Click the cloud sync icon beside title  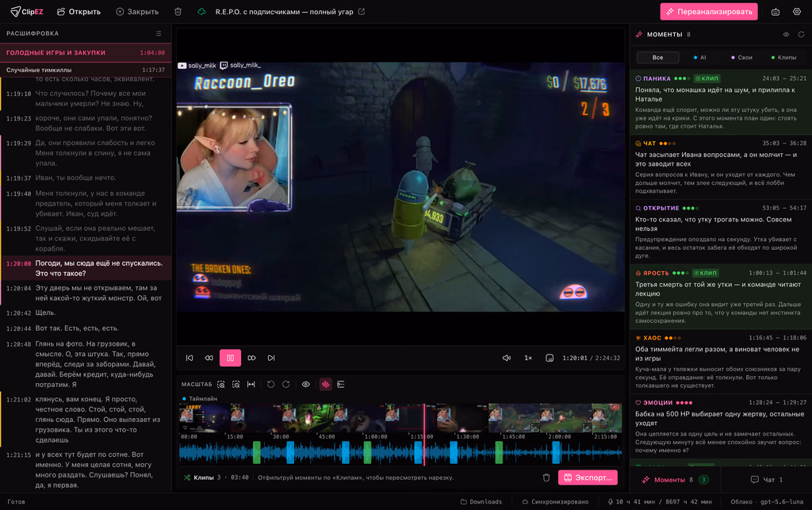[x=201, y=11]
